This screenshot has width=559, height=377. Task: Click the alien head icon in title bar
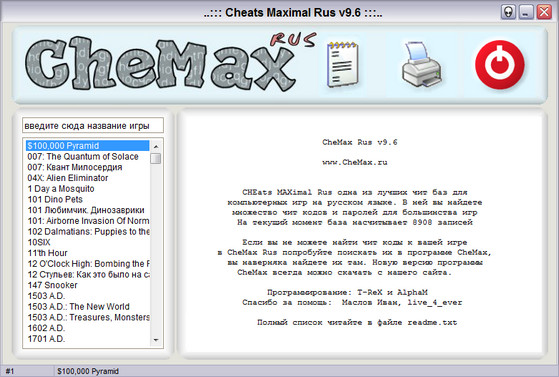click(508, 12)
